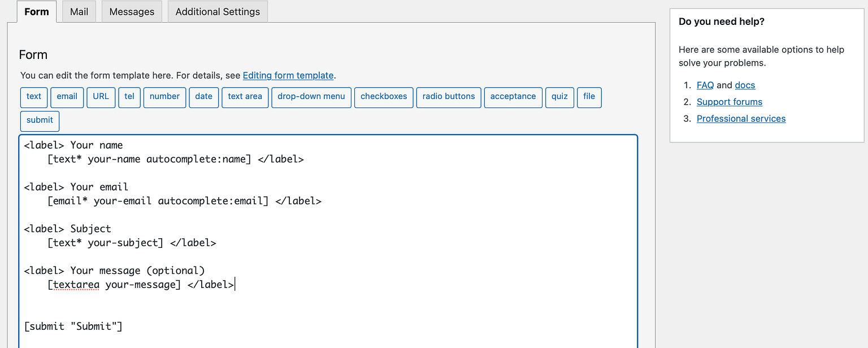Open the Editing form template link

(288, 75)
